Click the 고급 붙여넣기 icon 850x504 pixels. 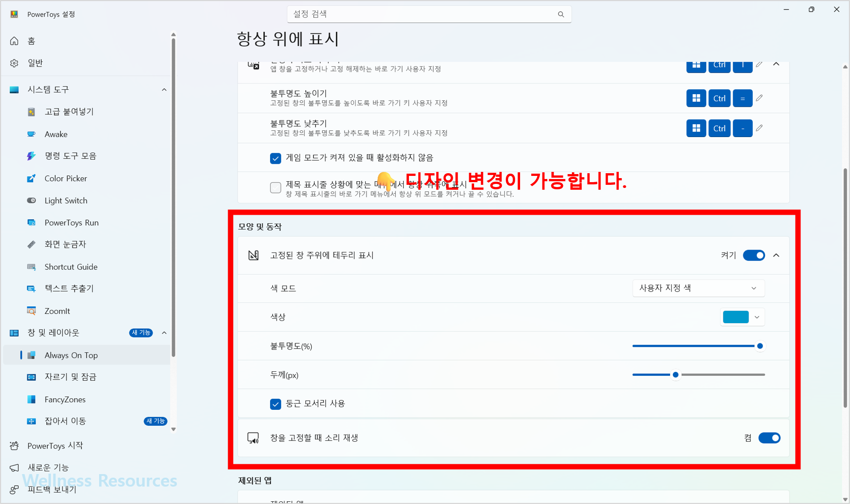click(x=31, y=112)
